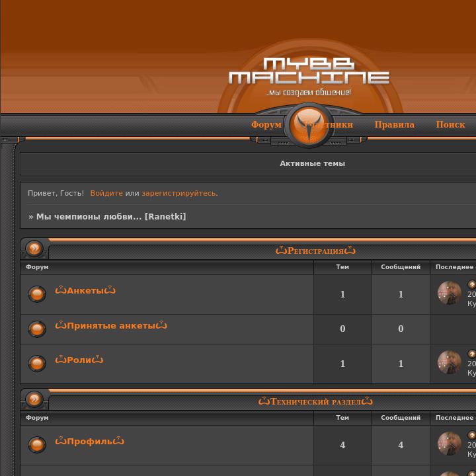Open the Принятые анкеты forum
Viewport: 476px width, 476px height.
(111, 325)
